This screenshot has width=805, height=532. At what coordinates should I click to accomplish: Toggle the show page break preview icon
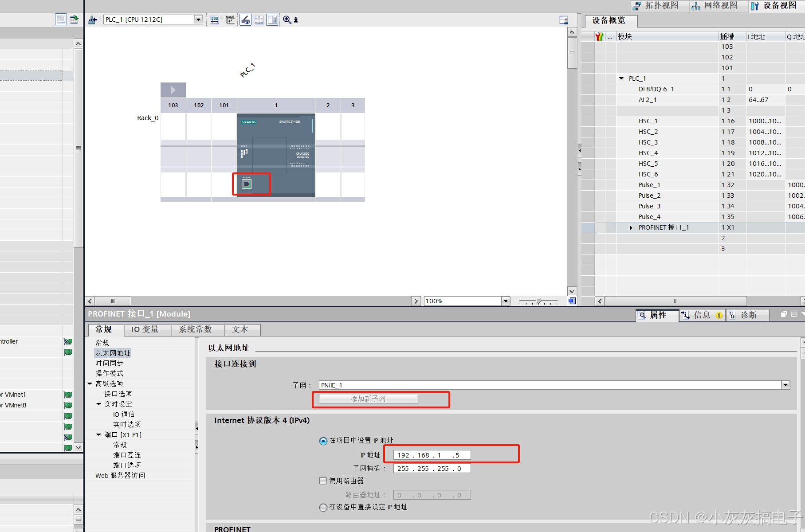click(245, 20)
